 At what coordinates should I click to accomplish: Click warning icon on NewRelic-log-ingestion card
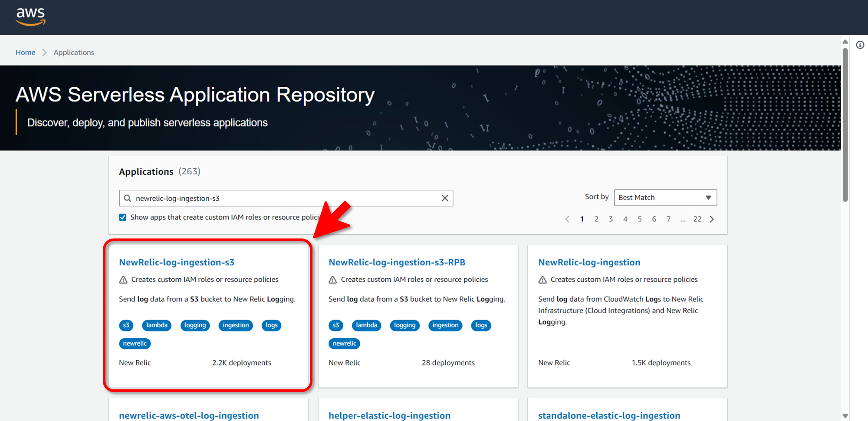tap(542, 280)
